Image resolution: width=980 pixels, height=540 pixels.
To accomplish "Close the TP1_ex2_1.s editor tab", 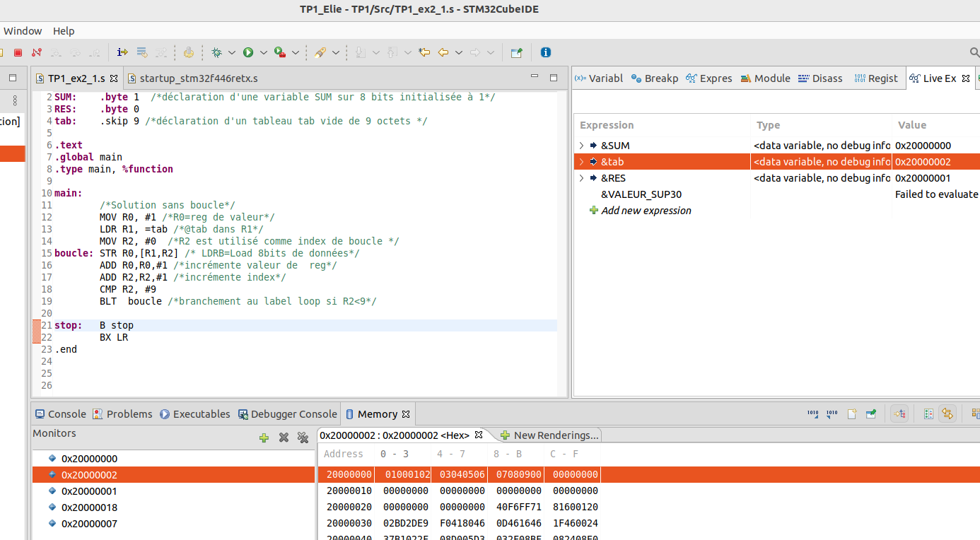I will tap(112, 78).
